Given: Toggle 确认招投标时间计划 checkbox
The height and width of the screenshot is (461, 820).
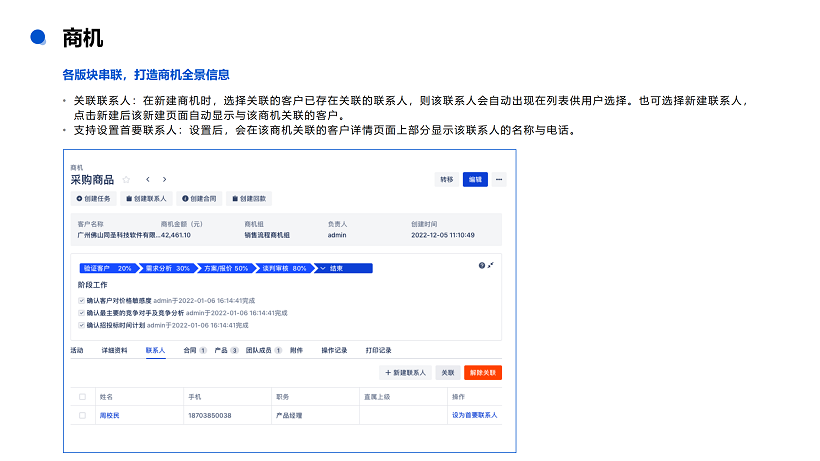Looking at the screenshot, I should click(82, 325).
